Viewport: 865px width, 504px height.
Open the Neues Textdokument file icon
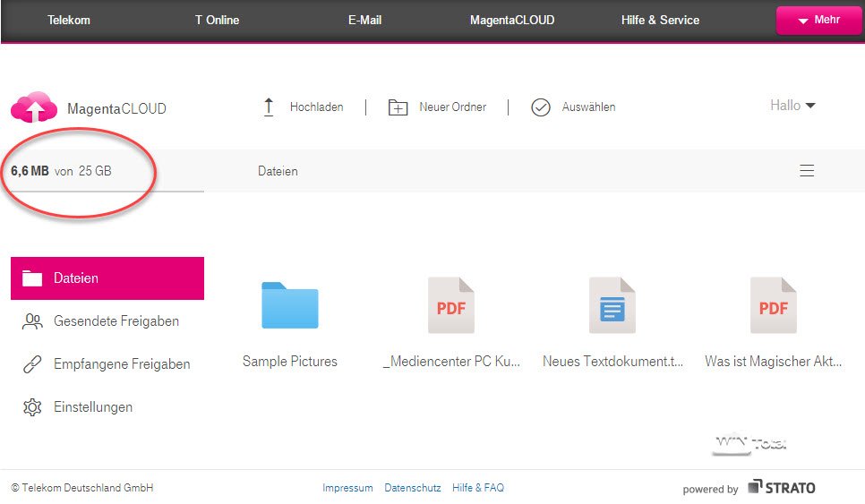pos(612,305)
